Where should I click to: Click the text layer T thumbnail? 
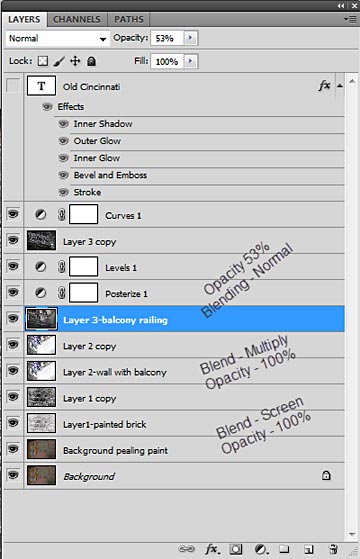click(41, 86)
